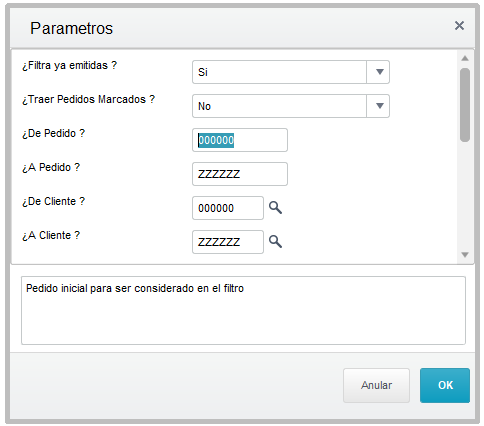The width and height of the screenshot is (484, 426).
Task: Click the combo box showing Si
Action: pyautogui.click(x=291, y=72)
